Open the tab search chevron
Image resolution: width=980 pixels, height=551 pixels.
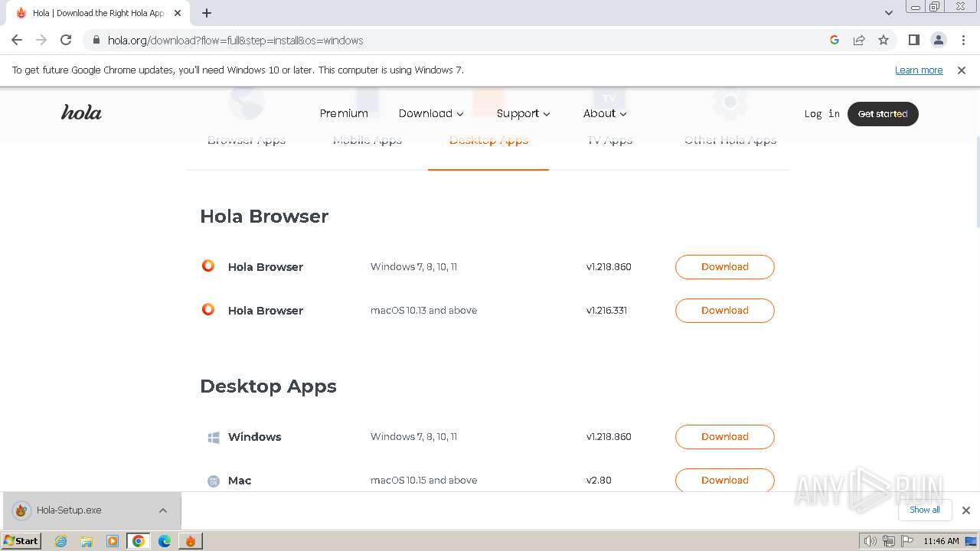pos(889,13)
